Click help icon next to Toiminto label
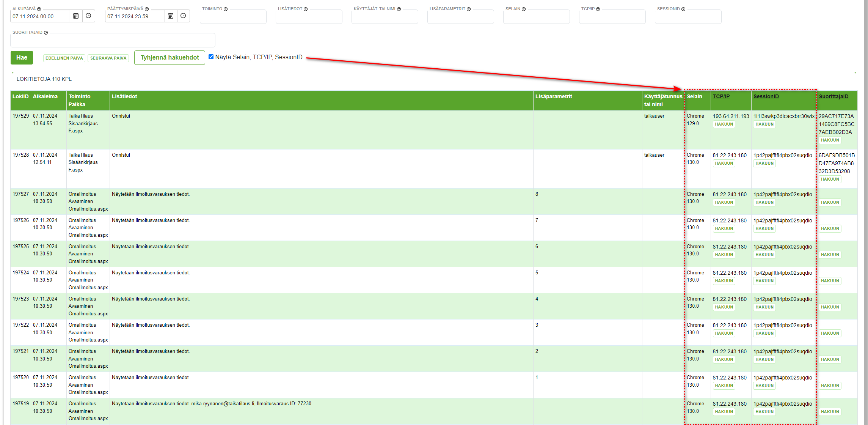 point(226,9)
